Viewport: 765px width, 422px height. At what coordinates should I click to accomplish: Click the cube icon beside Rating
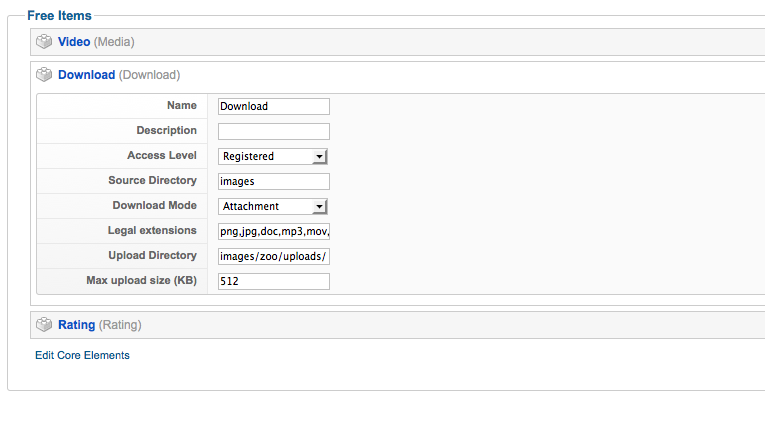(x=44, y=325)
